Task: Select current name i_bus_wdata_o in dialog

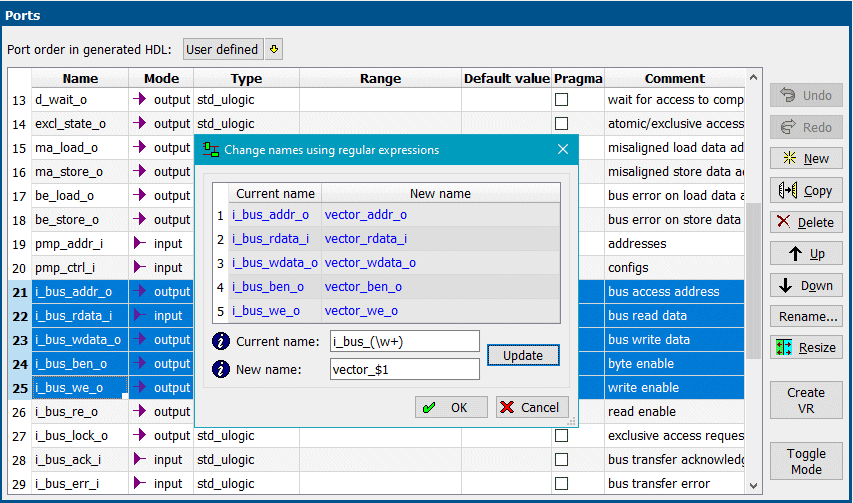Action: (275, 263)
